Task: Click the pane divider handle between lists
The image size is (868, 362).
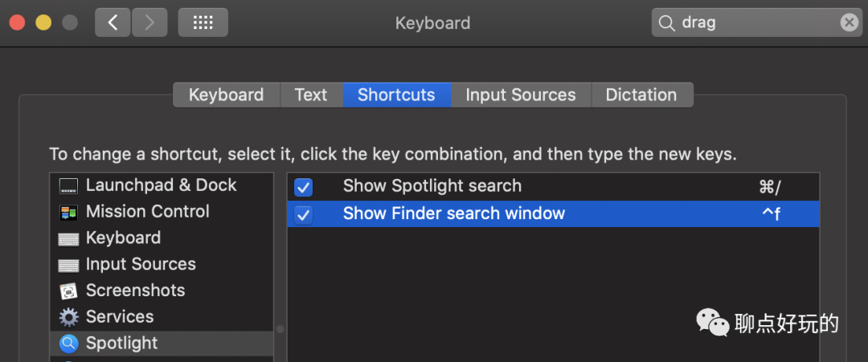Action: point(280,329)
